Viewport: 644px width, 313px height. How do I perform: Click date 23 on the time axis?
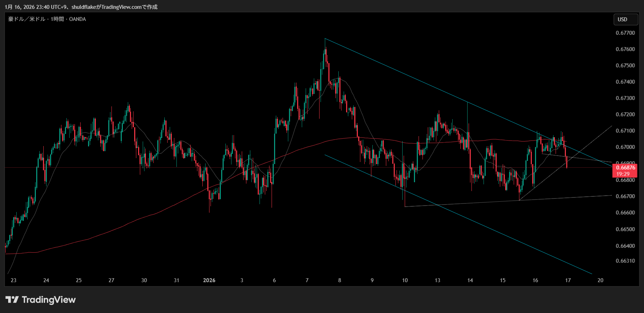click(13, 280)
